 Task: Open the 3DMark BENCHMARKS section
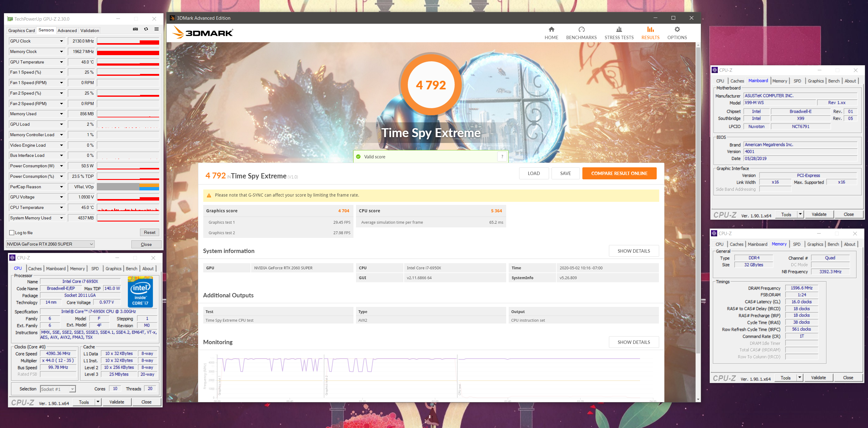click(581, 33)
